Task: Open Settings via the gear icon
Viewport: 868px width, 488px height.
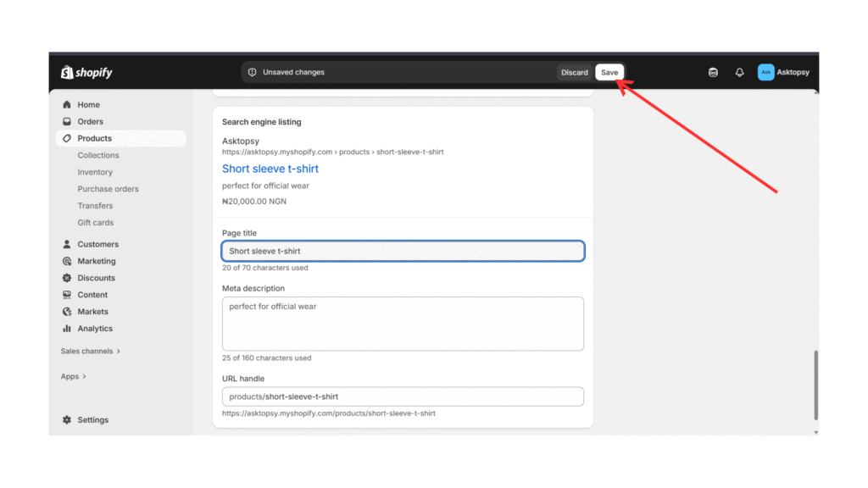Action: pyautogui.click(x=67, y=420)
